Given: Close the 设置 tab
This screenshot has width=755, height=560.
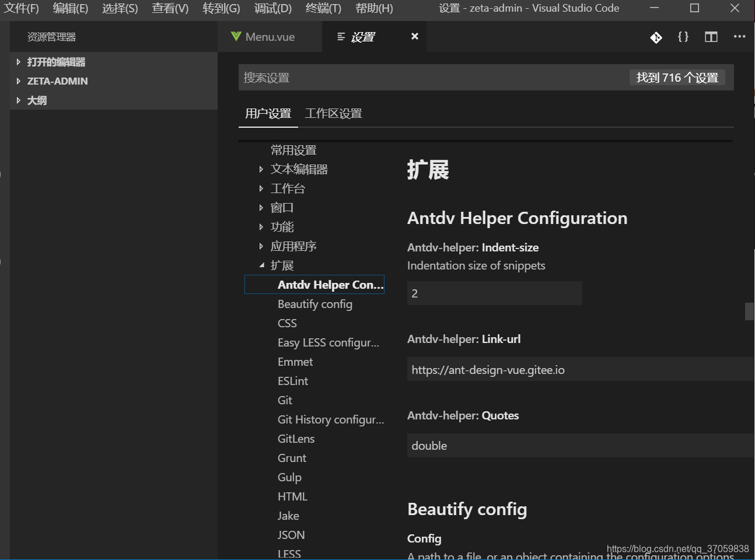Looking at the screenshot, I should click(414, 36).
